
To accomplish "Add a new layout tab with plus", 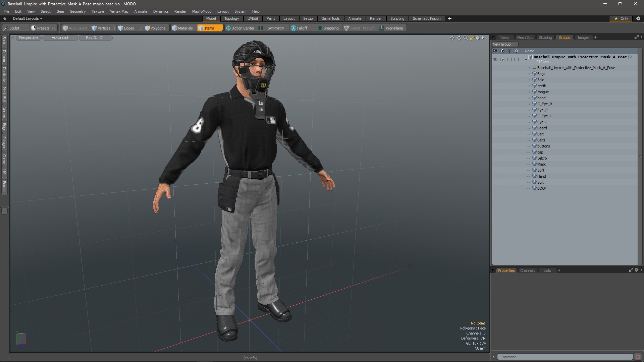I will pyautogui.click(x=450, y=18).
